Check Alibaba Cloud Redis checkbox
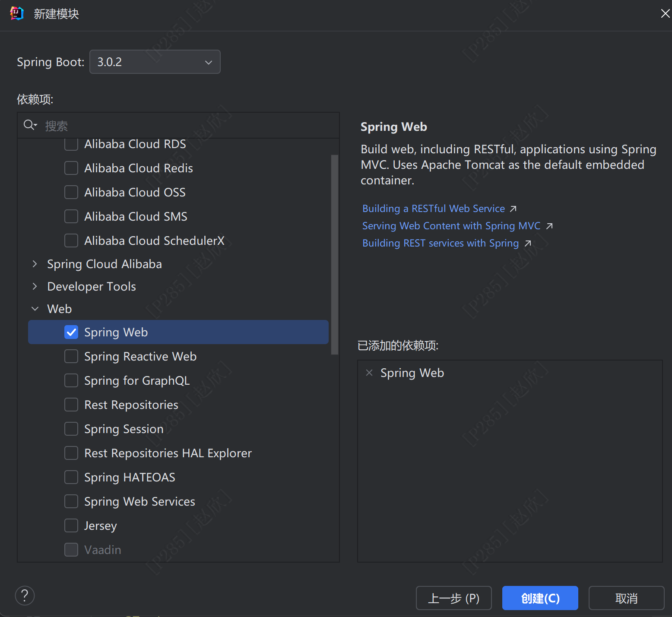This screenshot has height=617, width=672. [x=71, y=168]
